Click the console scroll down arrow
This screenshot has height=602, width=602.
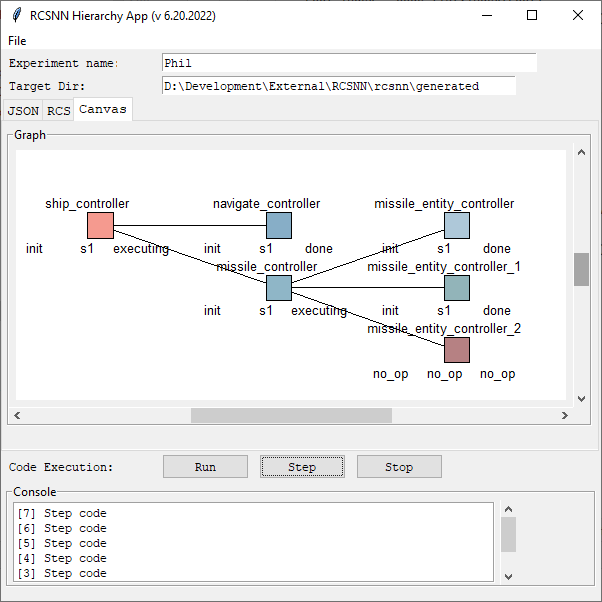point(508,576)
